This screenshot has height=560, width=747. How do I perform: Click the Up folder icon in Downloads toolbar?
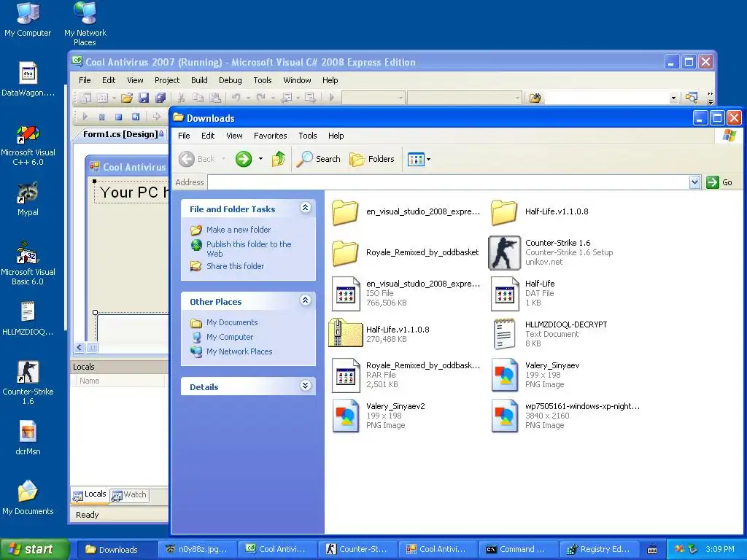coord(279,158)
